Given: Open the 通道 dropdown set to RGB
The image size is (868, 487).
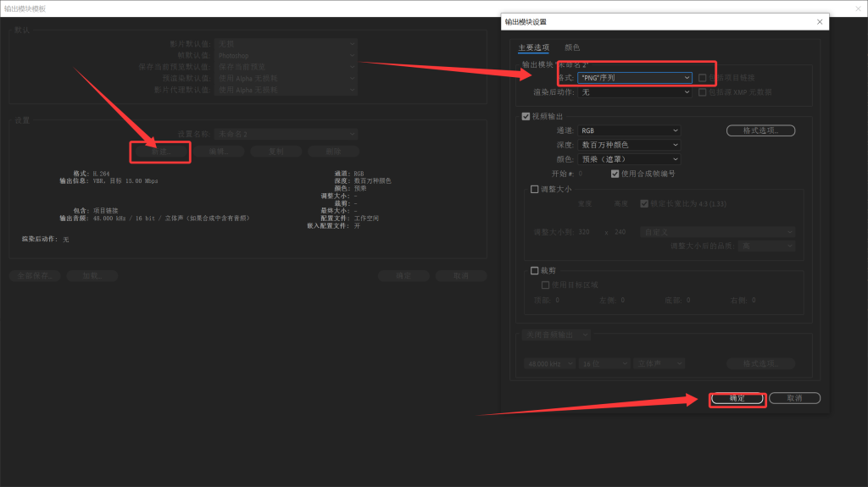Looking at the screenshot, I should (628, 130).
